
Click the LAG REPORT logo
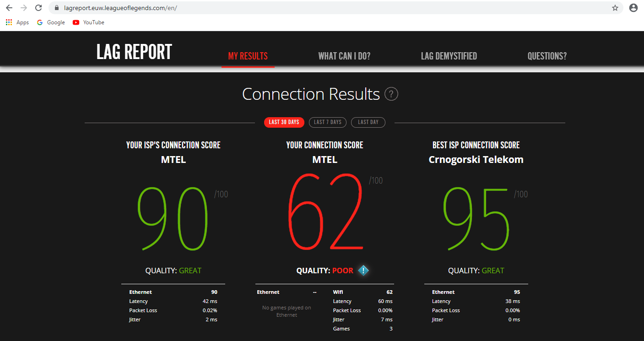pyautogui.click(x=134, y=52)
